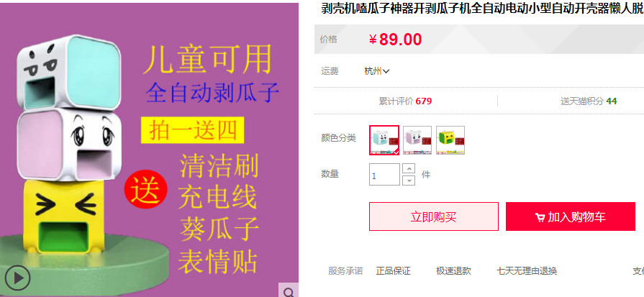The width and height of the screenshot is (644, 297).
Task: Play the product video
Action: tap(17, 278)
